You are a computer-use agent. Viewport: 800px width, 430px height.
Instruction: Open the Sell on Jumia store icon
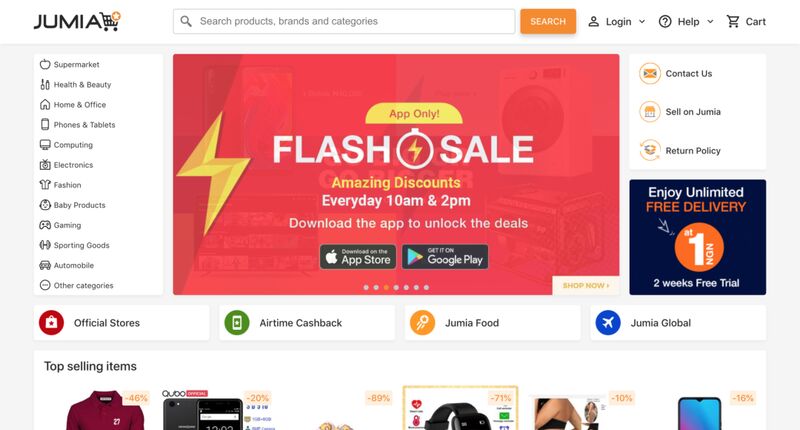click(x=650, y=112)
